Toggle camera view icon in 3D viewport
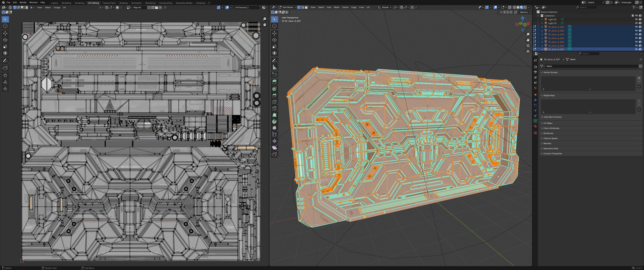The height and width of the screenshot is (270, 644). tap(528, 46)
